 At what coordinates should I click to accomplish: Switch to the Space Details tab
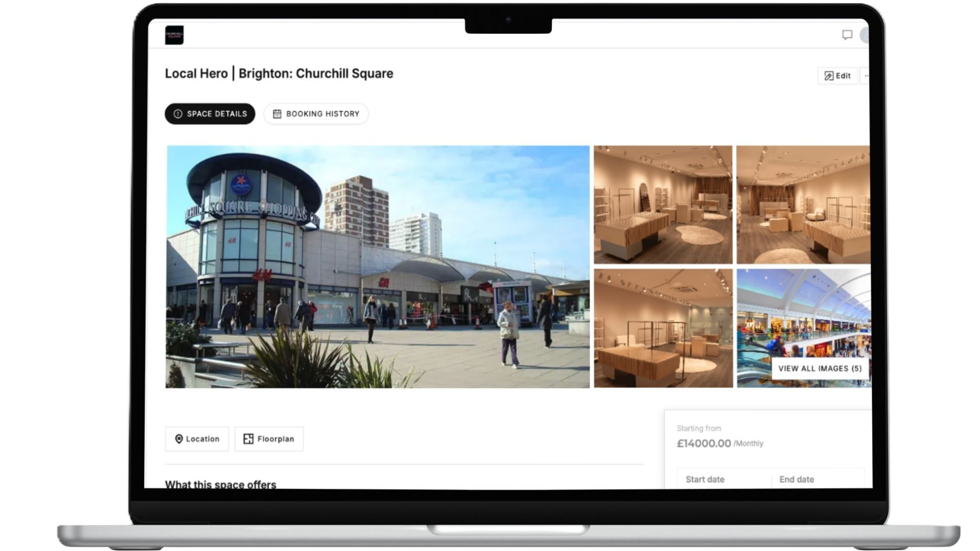(210, 114)
